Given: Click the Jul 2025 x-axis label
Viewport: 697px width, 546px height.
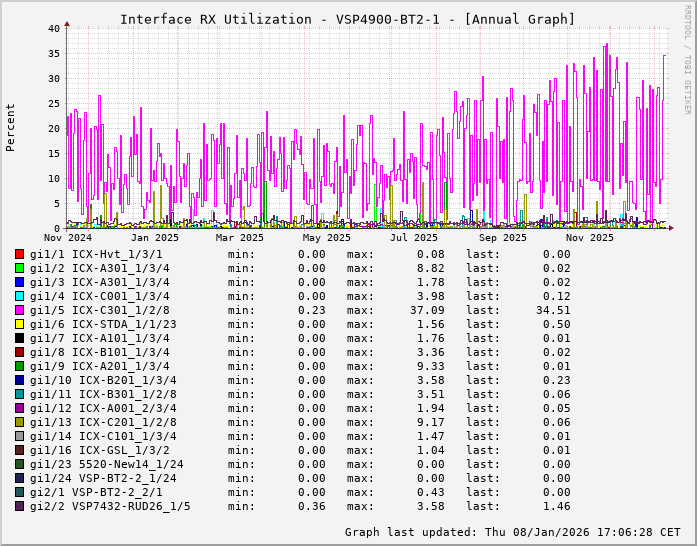Looking at the screenshot, I should [x=414, y=238].
